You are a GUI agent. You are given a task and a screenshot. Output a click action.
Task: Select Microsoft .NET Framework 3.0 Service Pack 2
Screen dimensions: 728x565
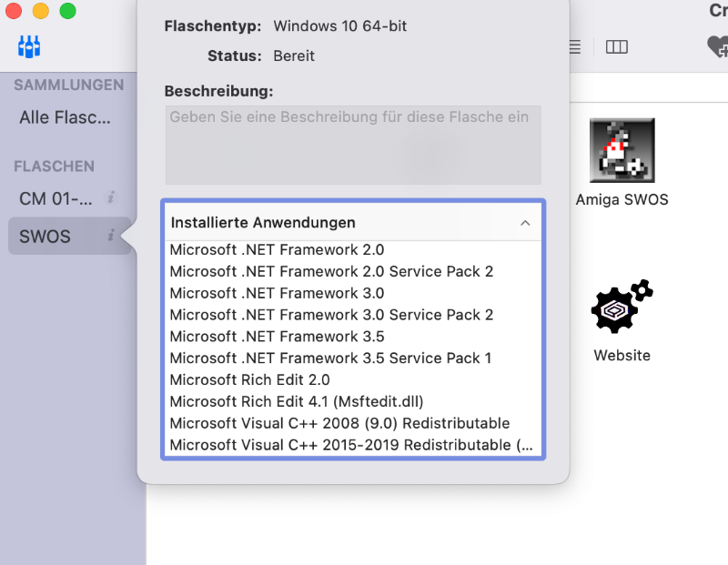click(x=331, y=315)
